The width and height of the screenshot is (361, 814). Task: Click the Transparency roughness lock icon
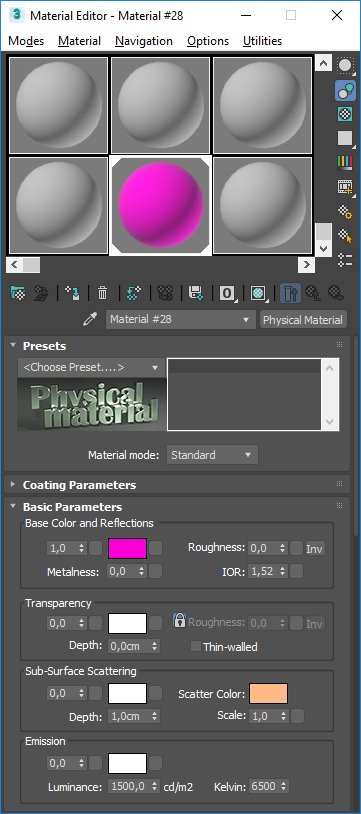click(179, 620)
